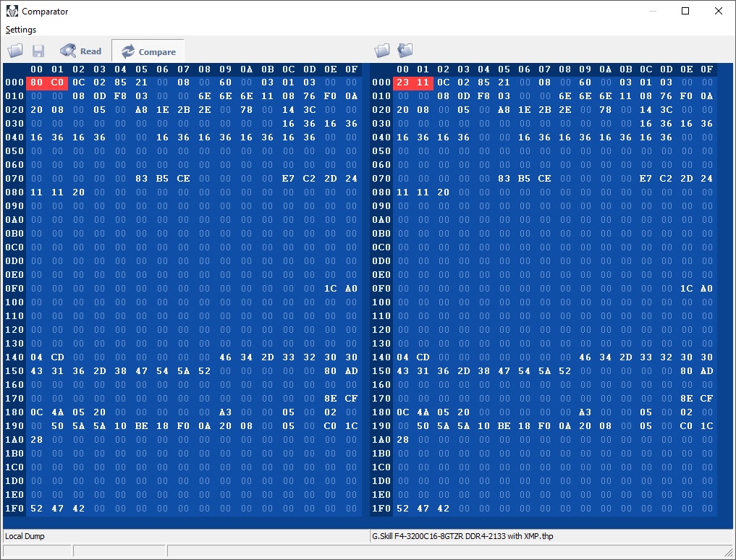Click the Local Dump status label

pos(24,536)
